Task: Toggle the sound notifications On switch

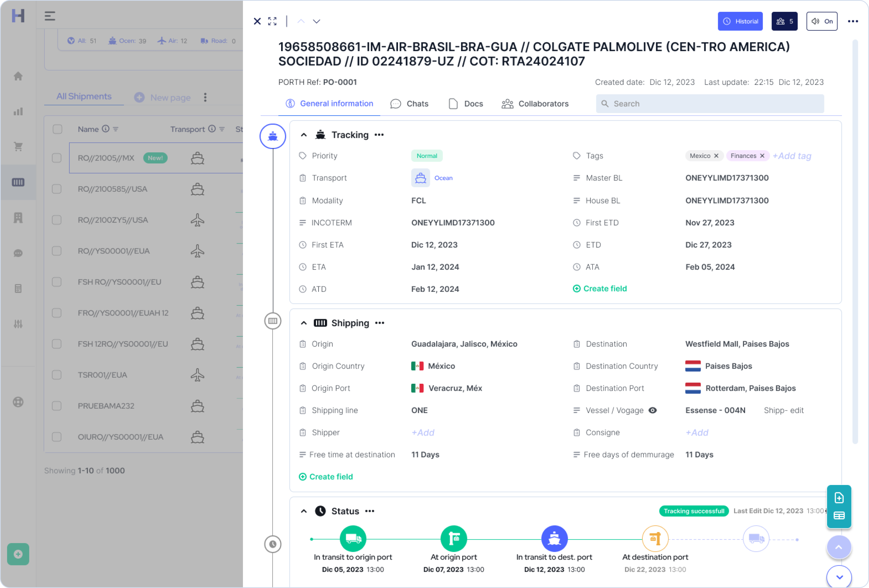Action: [822, 21]
